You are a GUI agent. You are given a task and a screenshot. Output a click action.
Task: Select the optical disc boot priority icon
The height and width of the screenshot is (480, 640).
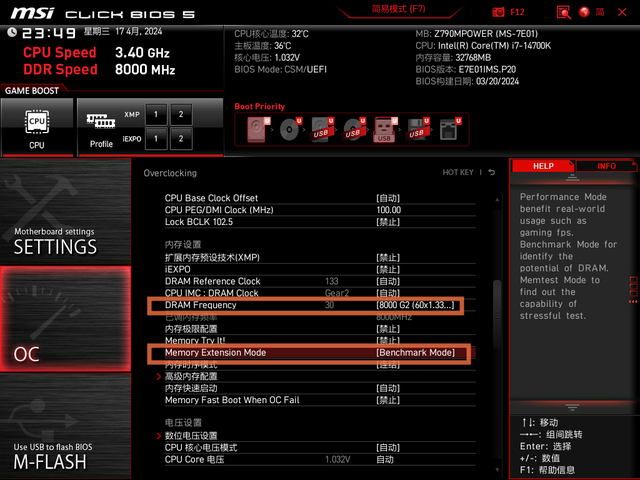tap(291, 129)
